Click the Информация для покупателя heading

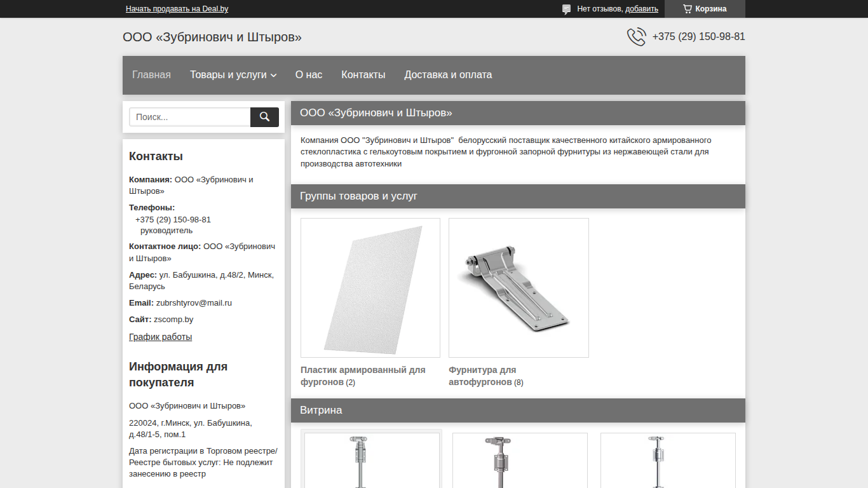pos(179,375)
